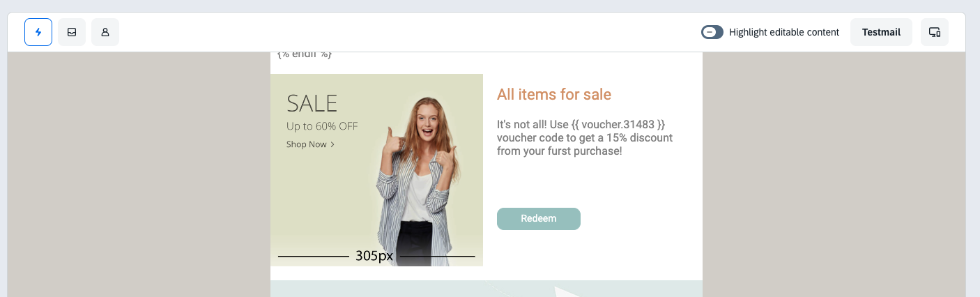Click the gray canvas left of email
The height and width of the screenshot is (297, 980).
(x=139, y=174)
